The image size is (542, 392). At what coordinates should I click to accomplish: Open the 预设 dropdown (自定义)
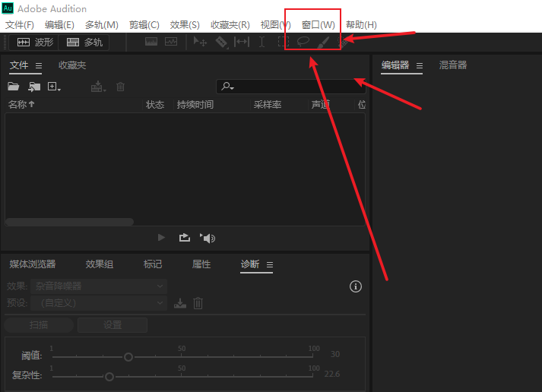(x=99, y=303)
